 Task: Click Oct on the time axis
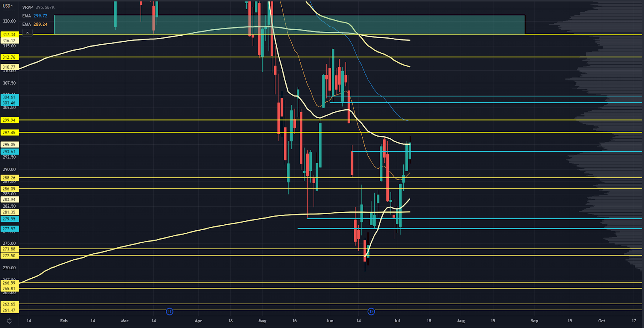(x=602, y=321)
